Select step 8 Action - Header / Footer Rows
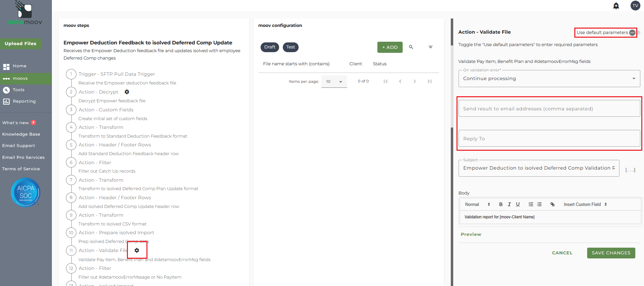 (x=115, y=198)
